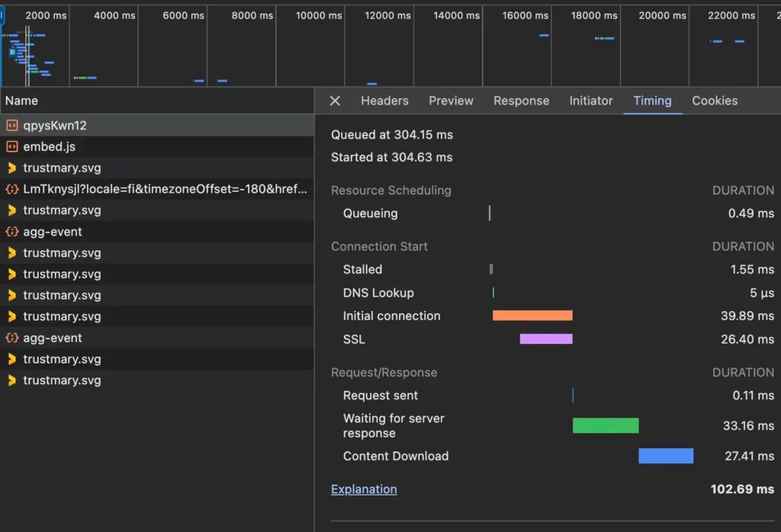Click the total duration "102.69 ms"
The width and height of the screenshot is (781, 532).
tap(742, 489)
